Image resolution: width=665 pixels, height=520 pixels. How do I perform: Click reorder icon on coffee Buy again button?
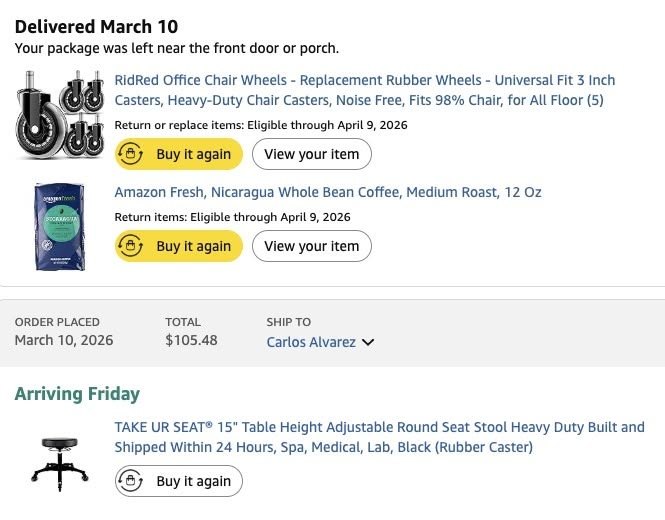click(133, 246)
